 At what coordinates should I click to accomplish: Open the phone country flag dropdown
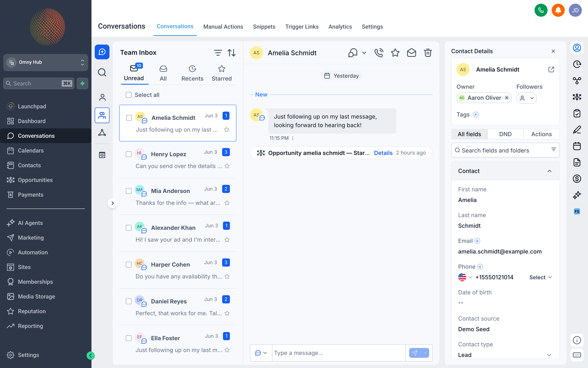pos(465,277)
